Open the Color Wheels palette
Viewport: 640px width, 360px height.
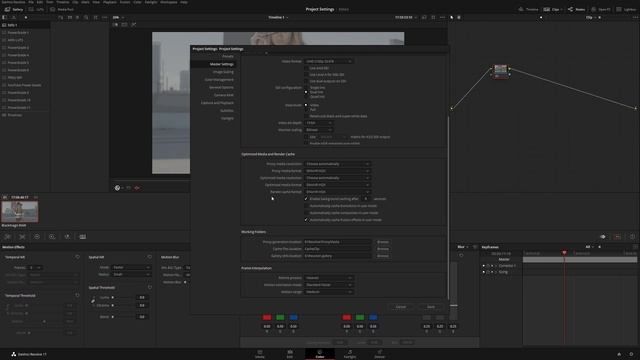37,237
